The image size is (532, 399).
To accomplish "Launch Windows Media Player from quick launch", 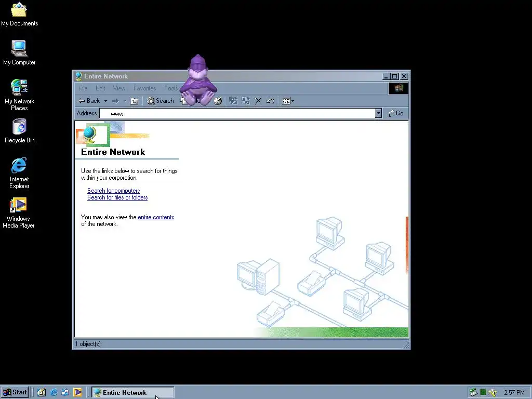I will tap(77, 392).
